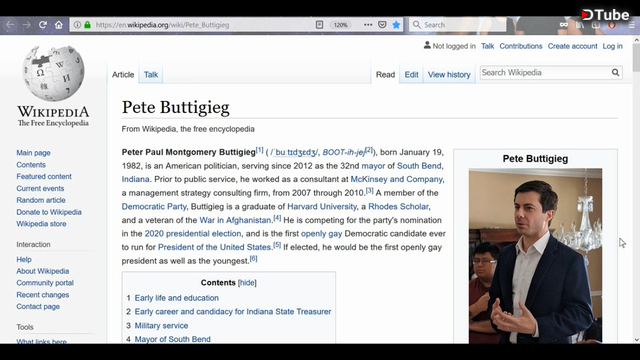Open Current events link
Screen dimensions: 640x360
(40, 189)
